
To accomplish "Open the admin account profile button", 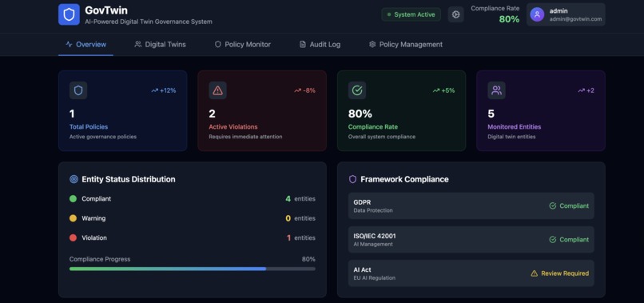I will click(x=566, y=14).
